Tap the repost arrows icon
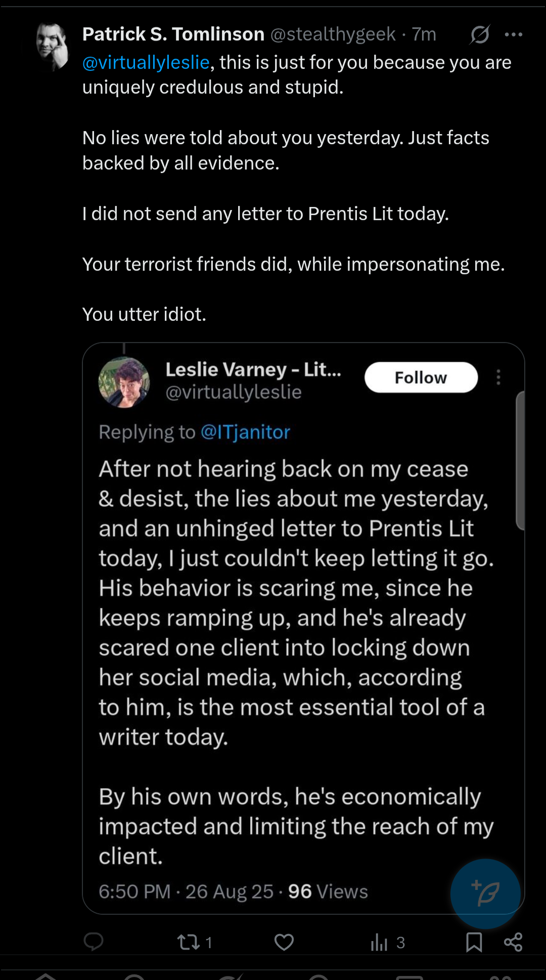Viewport: 546px width, 980px height. pyautogui.click(x=189, y=942)
